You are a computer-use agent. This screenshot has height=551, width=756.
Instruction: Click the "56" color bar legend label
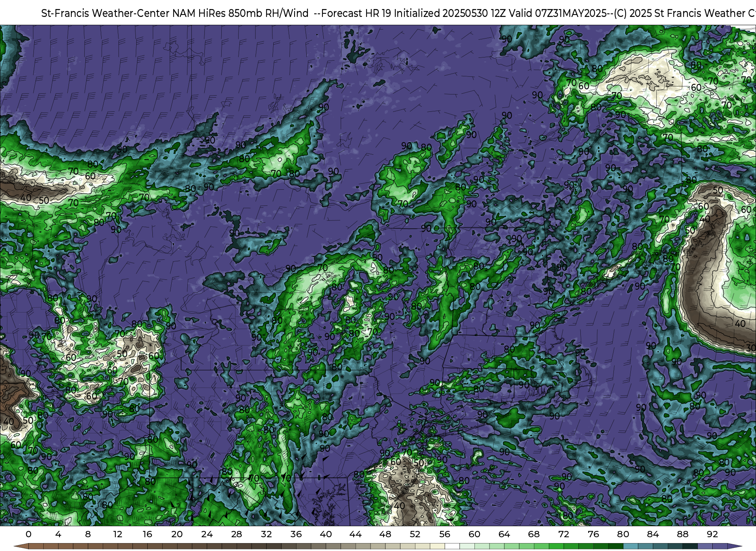tap(445, 534)
